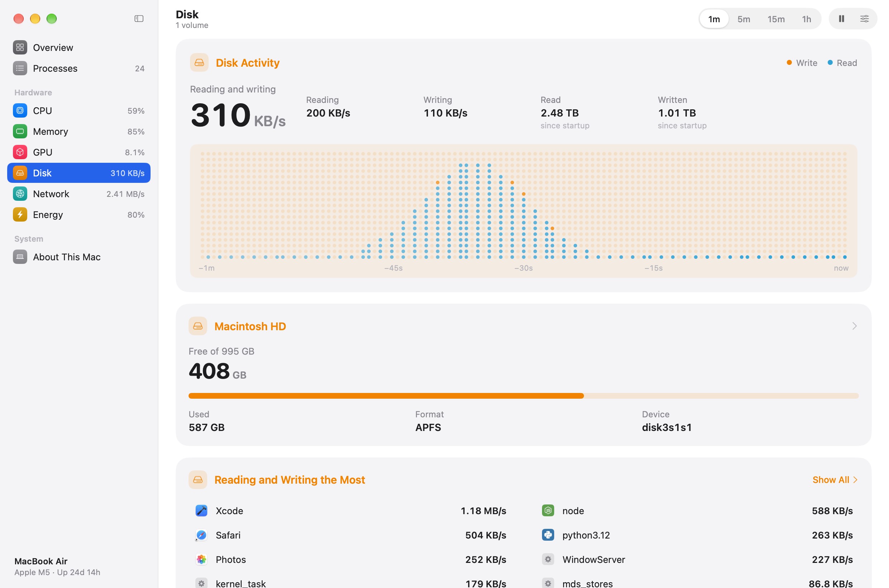
Task: Click the node process icon
Action: point(548,511)
